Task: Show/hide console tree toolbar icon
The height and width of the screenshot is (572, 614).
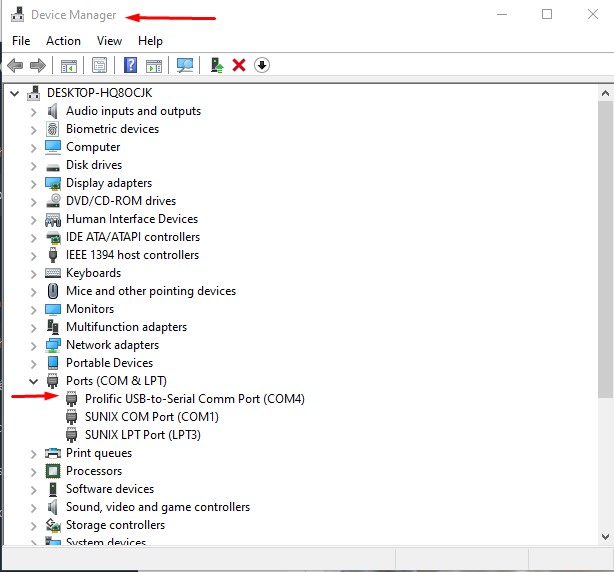Action: [x=69, y=66]
